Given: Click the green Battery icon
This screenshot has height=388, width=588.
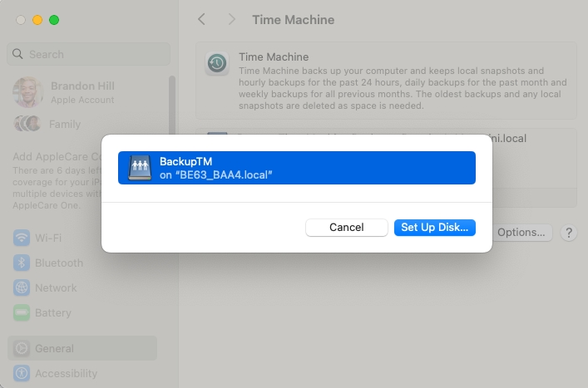Looking at the screenshot, I should click(22, 312).
